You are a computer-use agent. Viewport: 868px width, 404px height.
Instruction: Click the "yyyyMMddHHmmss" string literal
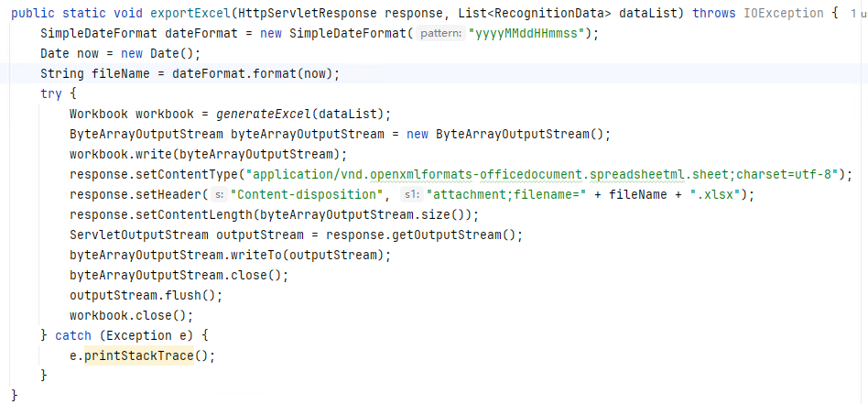[526, 34]
